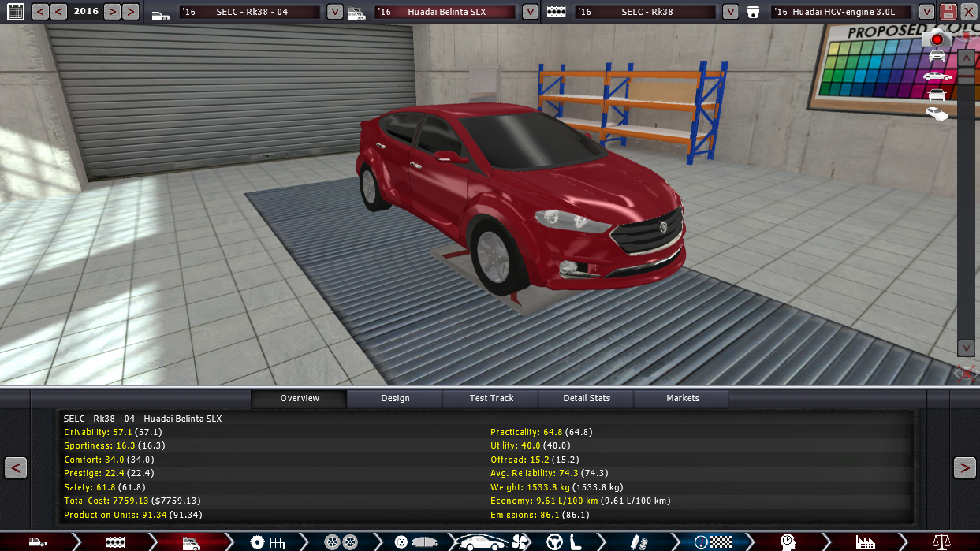The width and height of the screenshot is (980, 551).
Task: Click the right arrow next-page button
Action: tap(964, 467)
